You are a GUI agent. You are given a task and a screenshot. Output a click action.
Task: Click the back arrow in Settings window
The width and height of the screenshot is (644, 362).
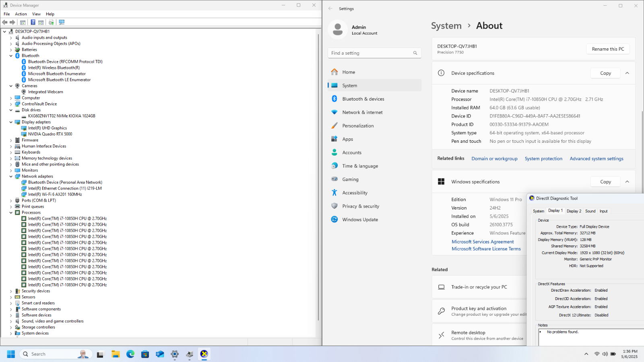330,8
